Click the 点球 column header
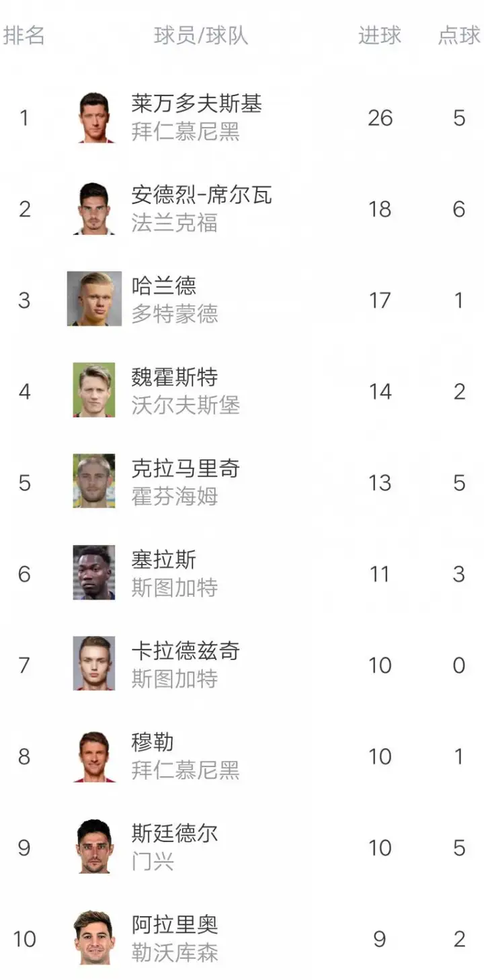The image size is (484, 980). pyautogui.click(x=459, y=36)
